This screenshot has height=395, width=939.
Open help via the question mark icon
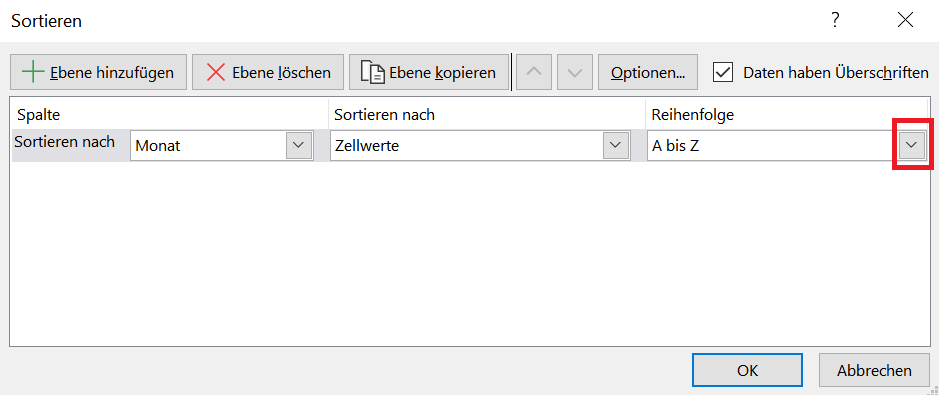coord(835,20)
